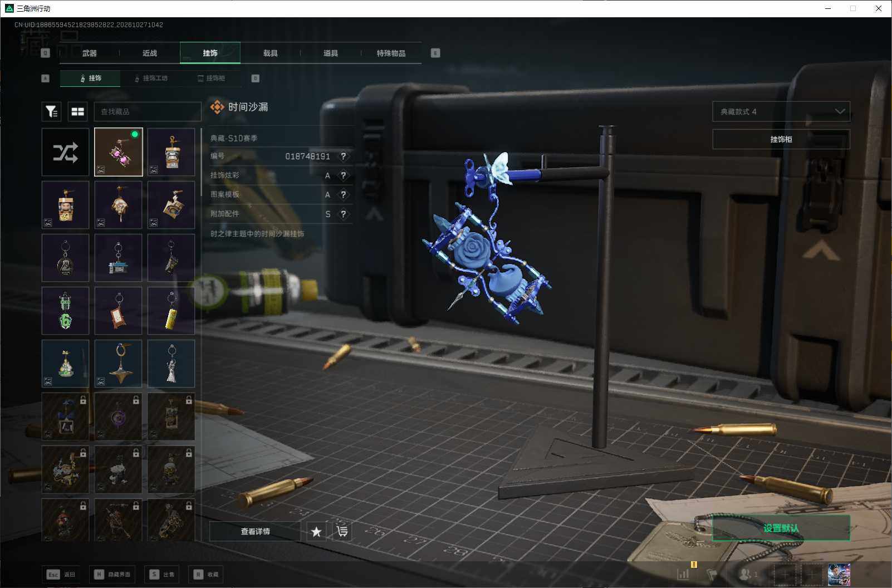Click the 018748191 serial number value
The width and height of the screenshot is (892, 588).
tap(307, 156)
